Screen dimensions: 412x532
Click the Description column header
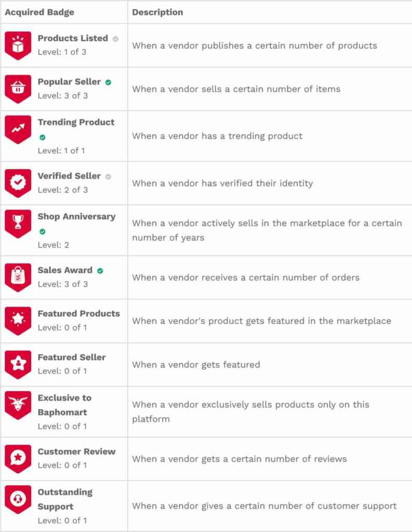coord(157,12)
